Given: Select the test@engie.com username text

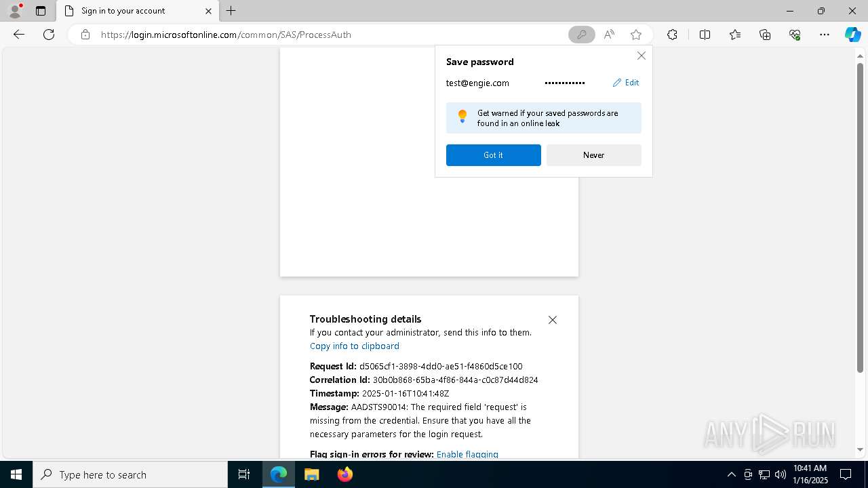Looking at the screenshot, I should click(477, 83).
